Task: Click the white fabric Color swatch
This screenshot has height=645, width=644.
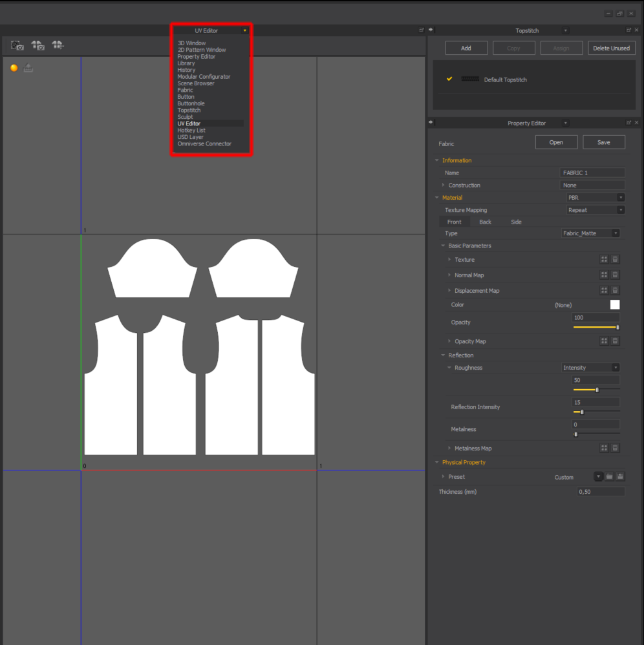Action: pos(614,304)
